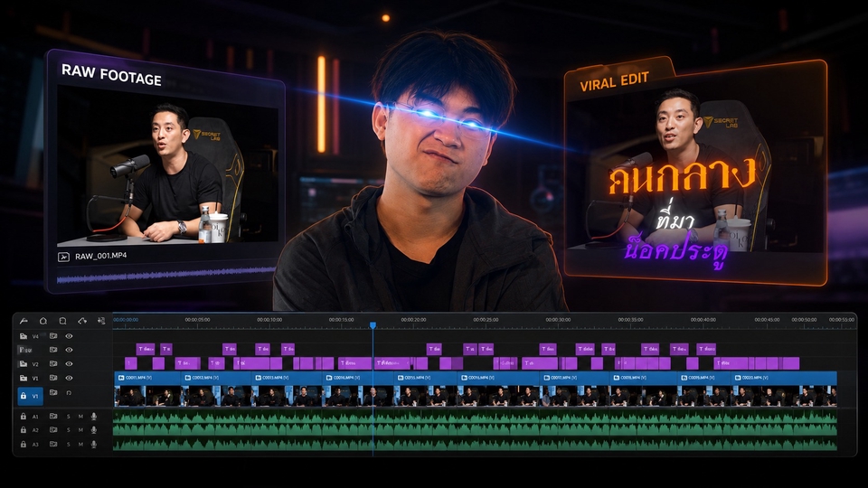Toggle the V4 track eye visibility

coord(70,336)
